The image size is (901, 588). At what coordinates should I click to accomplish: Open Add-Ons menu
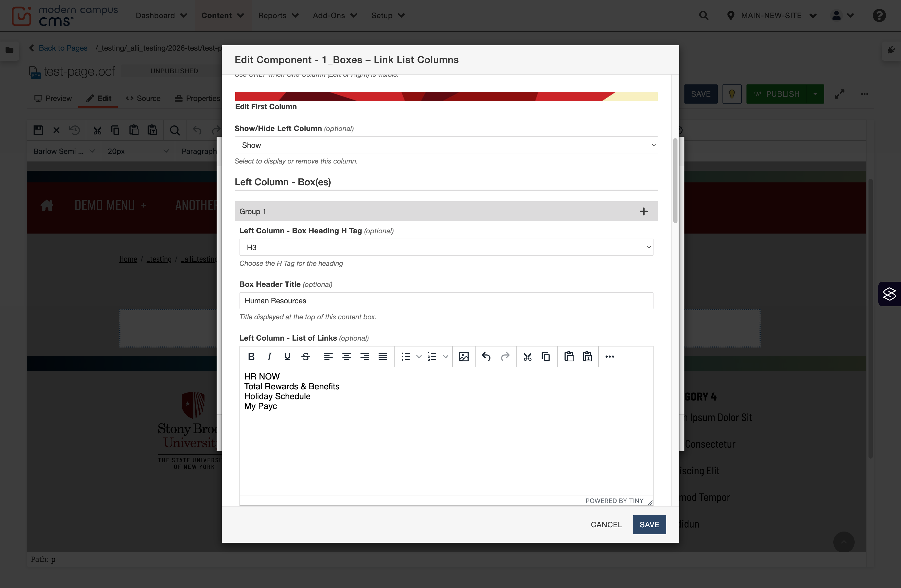(335, 15)
